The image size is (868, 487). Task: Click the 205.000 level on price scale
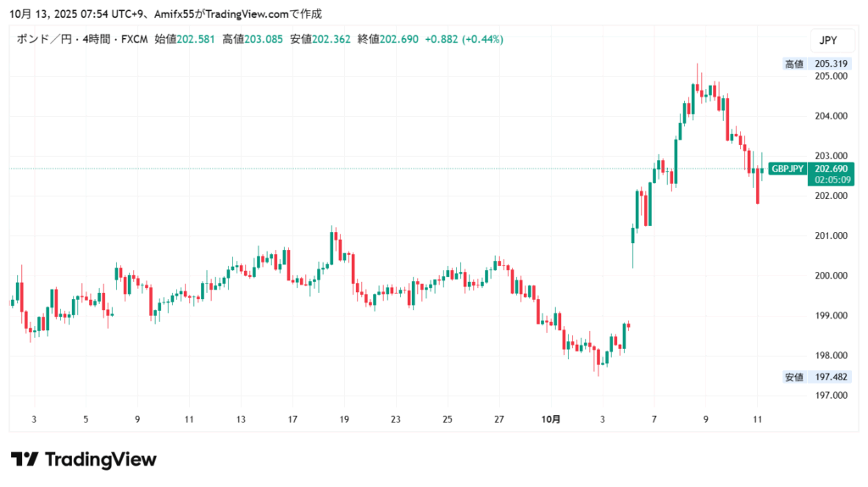pos(830,76)
